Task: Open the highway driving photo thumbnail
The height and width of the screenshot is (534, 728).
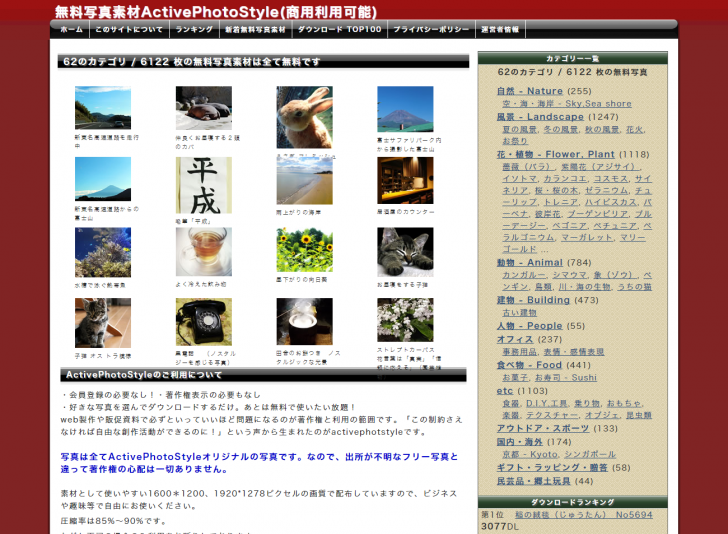Action: pos(103,108)
